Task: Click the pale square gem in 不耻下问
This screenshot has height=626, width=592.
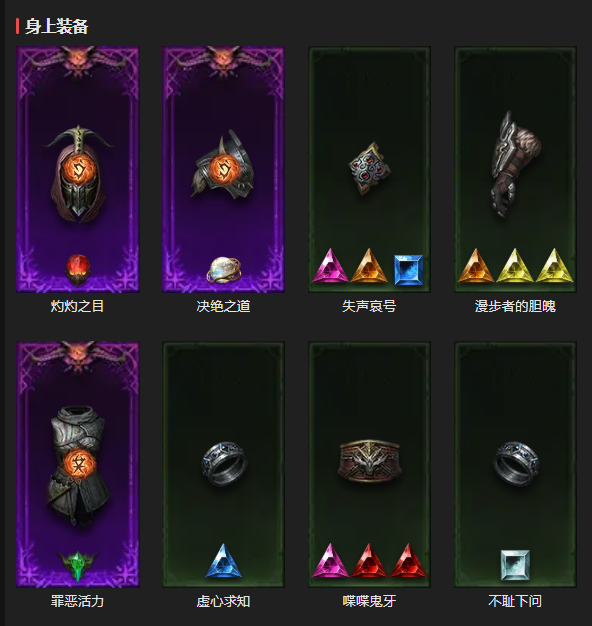Action: click(515, 565)
